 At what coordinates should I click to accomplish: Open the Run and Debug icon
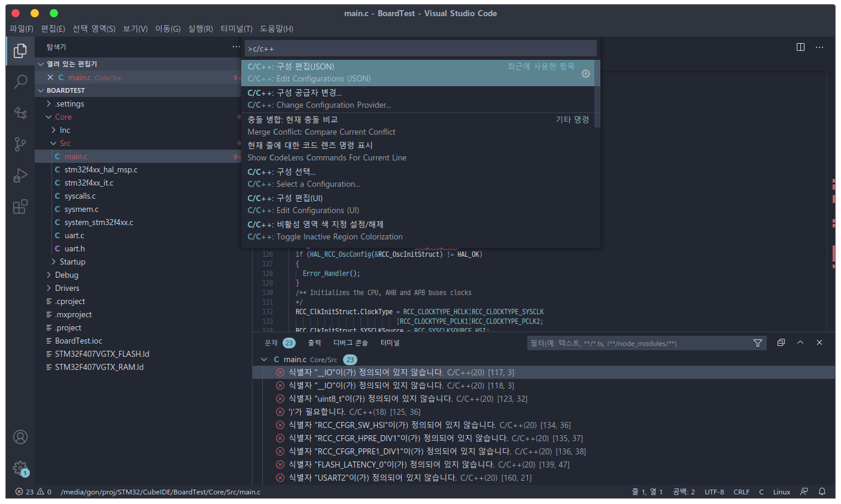click(x=20, y=175)
